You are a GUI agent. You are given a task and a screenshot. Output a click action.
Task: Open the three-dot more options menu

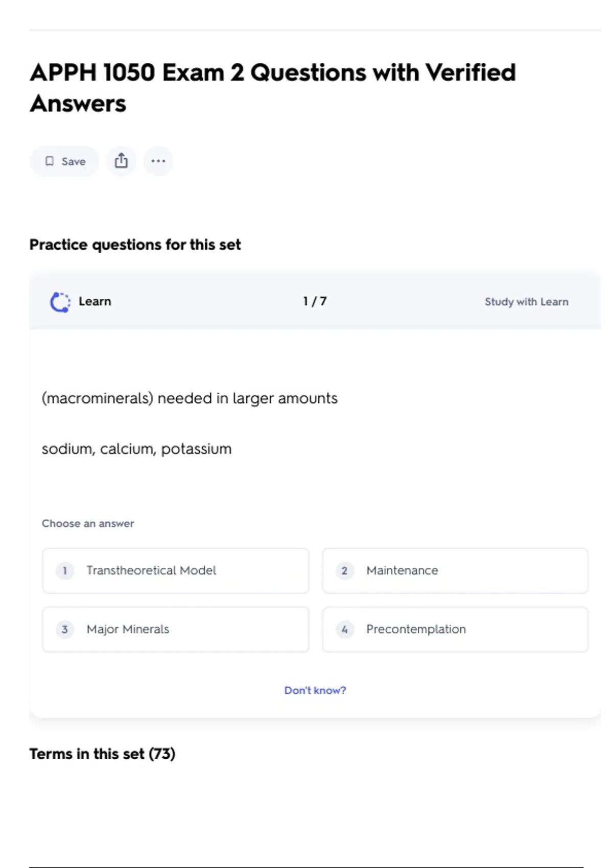pyautogui.click(x=158, y=161)
